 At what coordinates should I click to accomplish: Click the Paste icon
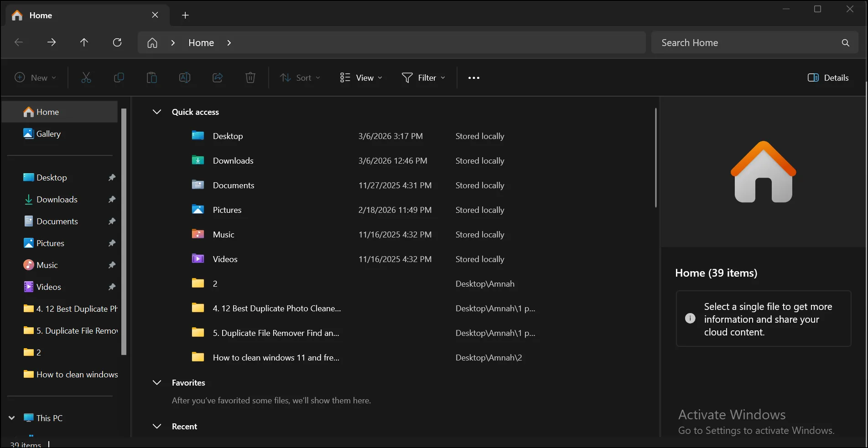click(152, 77)
